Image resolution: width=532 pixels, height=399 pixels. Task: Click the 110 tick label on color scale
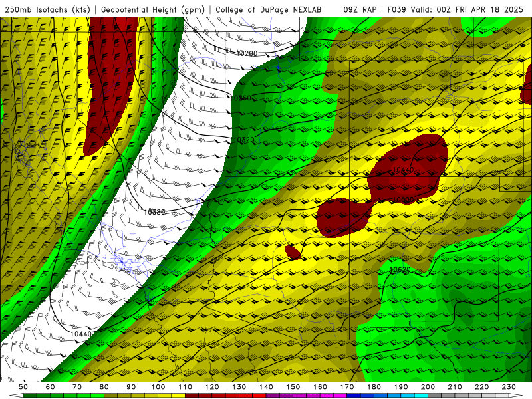click(185, 387)
